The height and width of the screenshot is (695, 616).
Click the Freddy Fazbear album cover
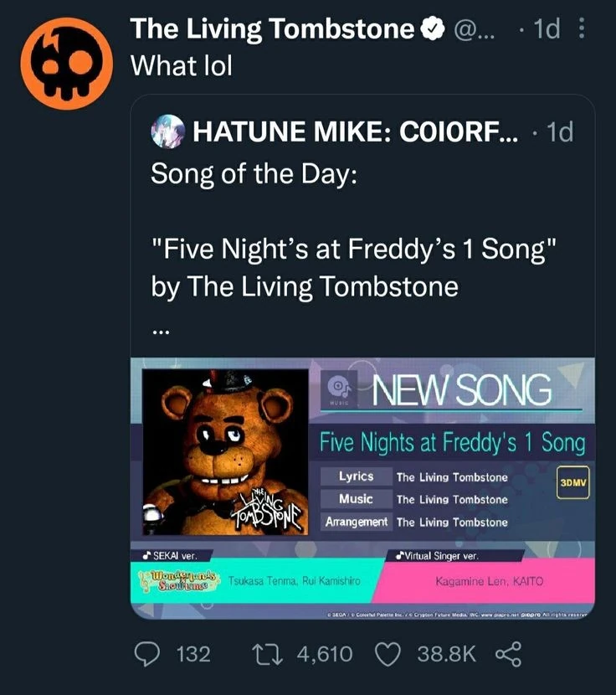(x=227, y=450)
